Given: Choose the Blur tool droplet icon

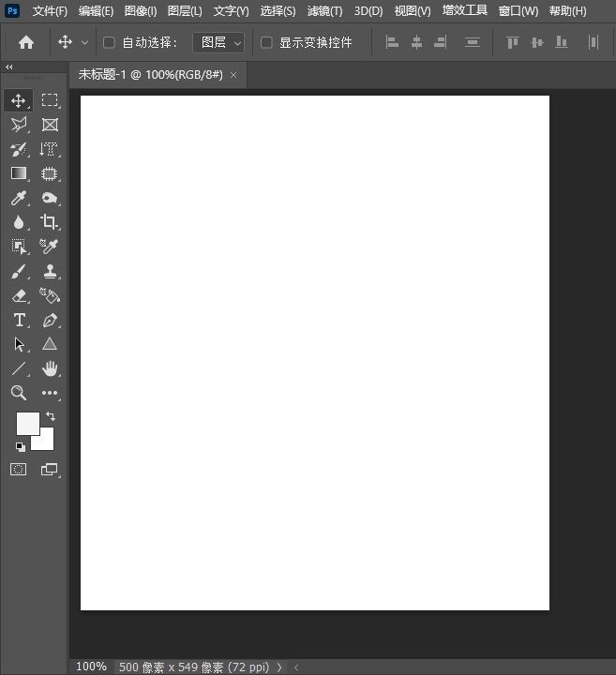Looking at the screenshot, I should 19,222.
